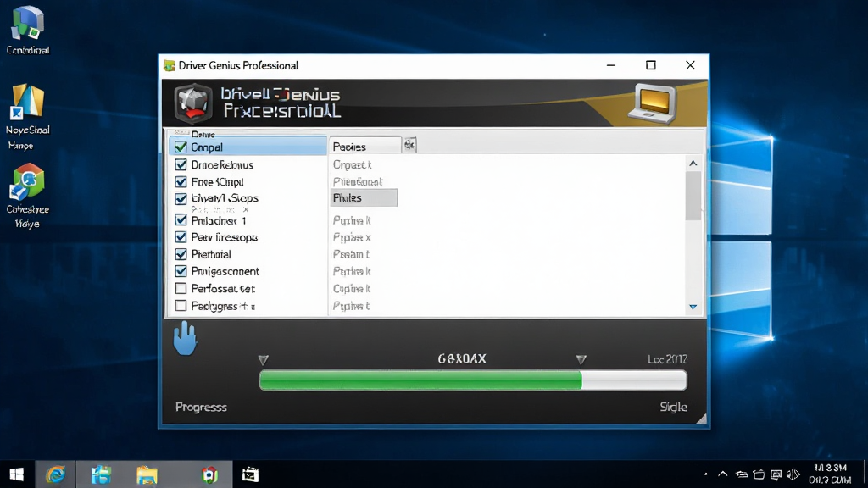Uncheck the Drnoe Rebnus checkbox
The width and height of the screenshot is (868, 488).
181,164
